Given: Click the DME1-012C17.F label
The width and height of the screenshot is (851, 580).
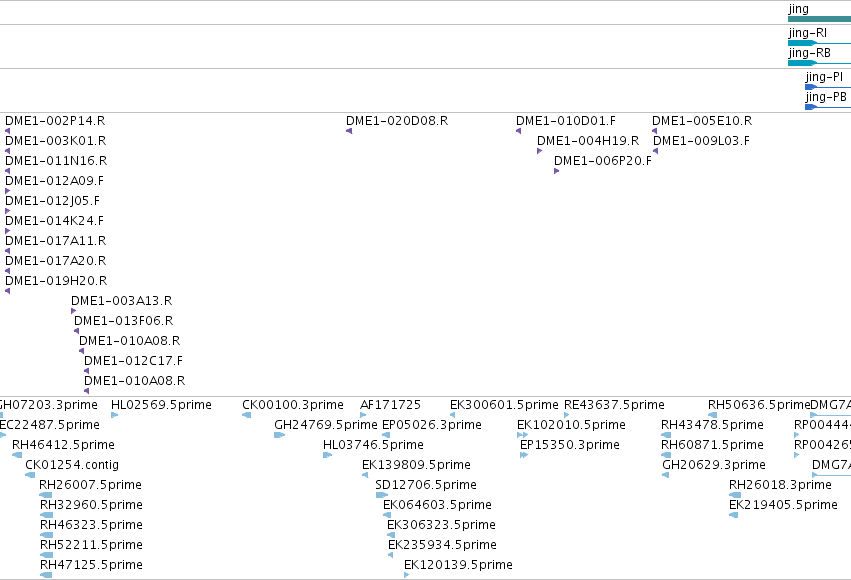Looking at the screenshot, I should [134, 361].
